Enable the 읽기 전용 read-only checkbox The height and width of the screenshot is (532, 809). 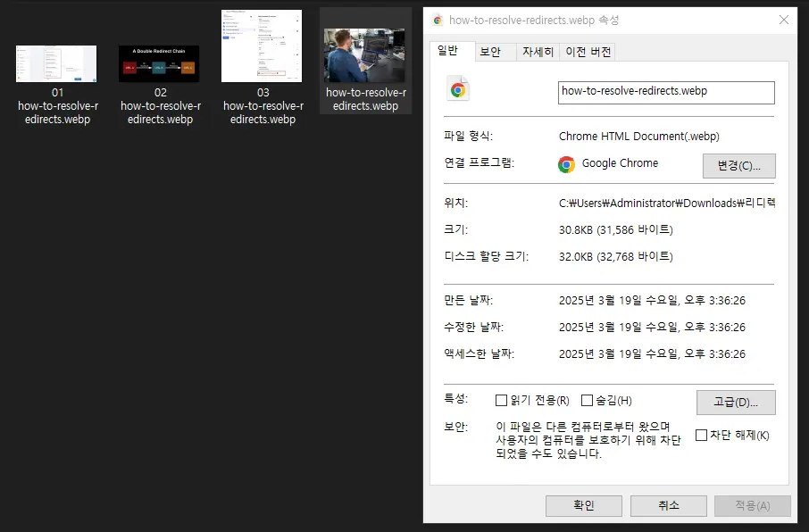click(x=502, y=400)
